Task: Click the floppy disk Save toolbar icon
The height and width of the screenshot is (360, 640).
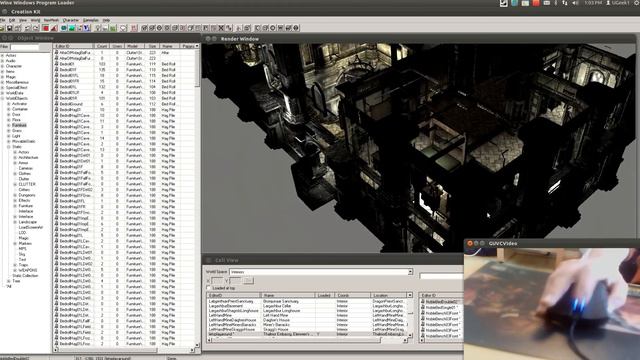Action: click(9, 28)
